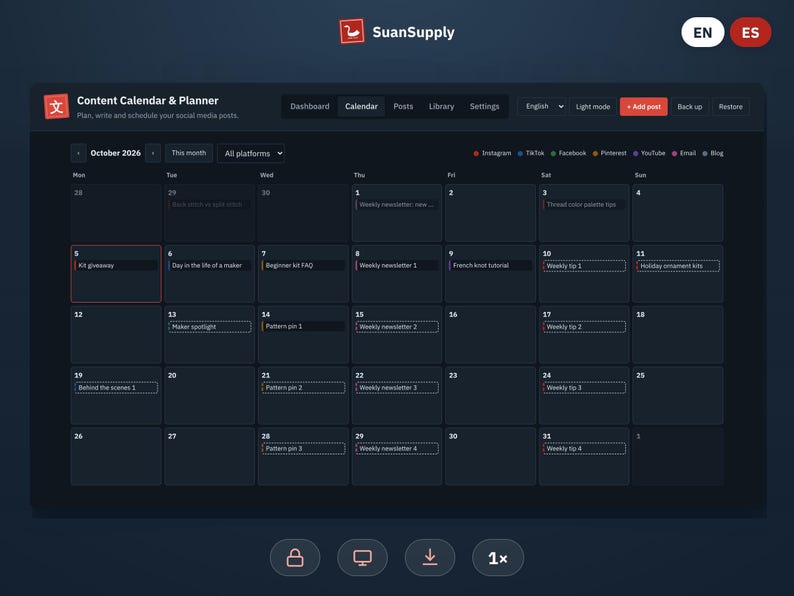Click the SuanSupply swan logo icon
The height and width of the screenshot is (596, 794).
pyautogui.click(x=352, y=31)
